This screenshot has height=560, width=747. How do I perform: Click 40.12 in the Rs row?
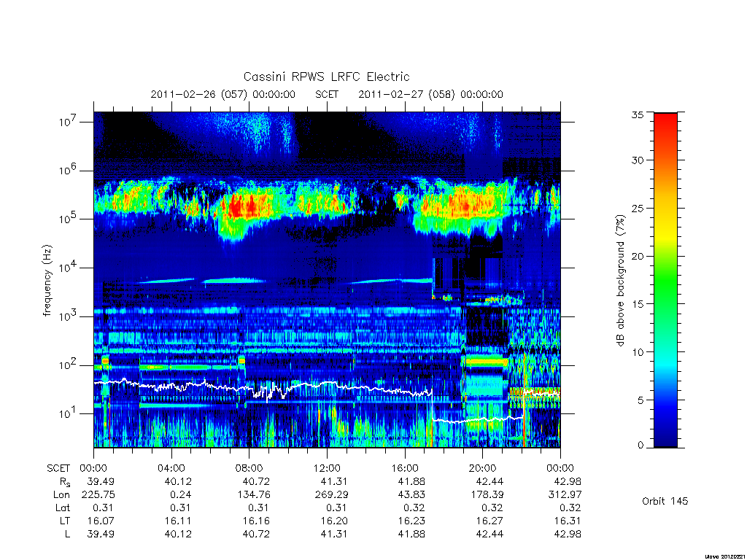[178, 482]
